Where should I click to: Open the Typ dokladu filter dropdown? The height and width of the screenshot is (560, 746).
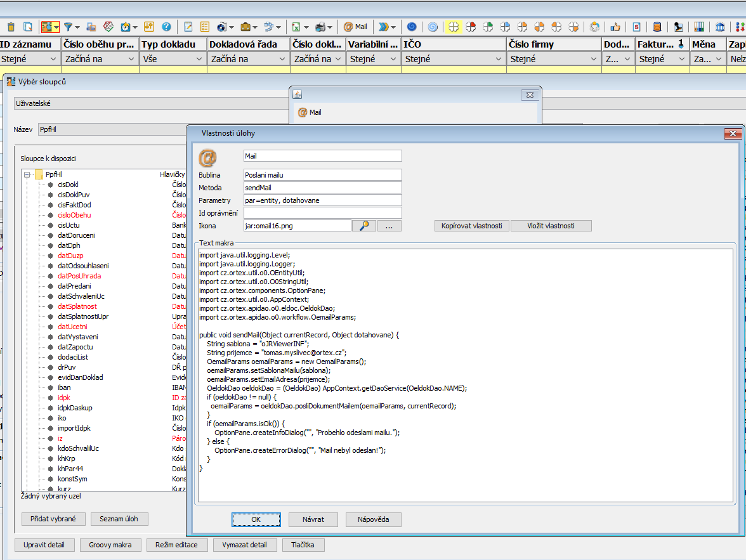tap(200, 59)
